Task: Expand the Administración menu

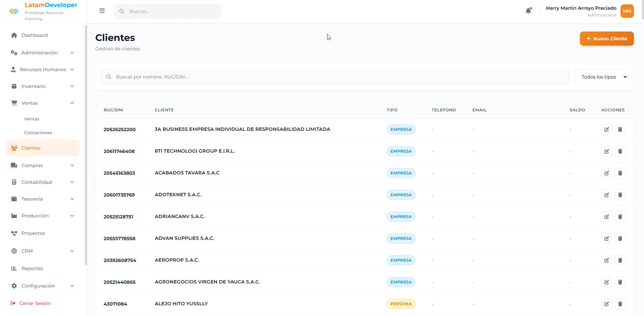Action: click(42, 53)
